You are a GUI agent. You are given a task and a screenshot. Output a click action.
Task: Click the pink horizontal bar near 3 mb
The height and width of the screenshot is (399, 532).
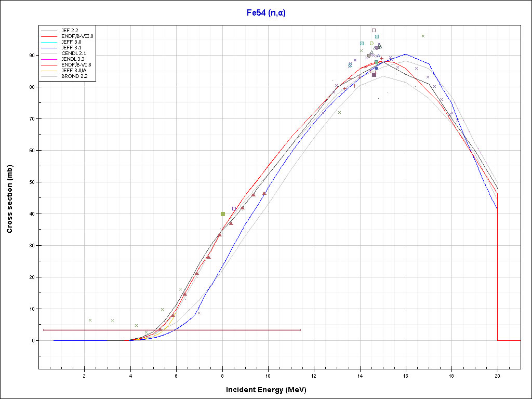tap(171, 330)
